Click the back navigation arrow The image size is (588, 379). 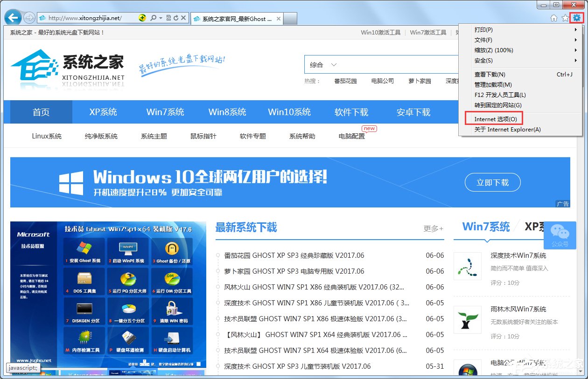pyautogui.click(x=12, y=17)
